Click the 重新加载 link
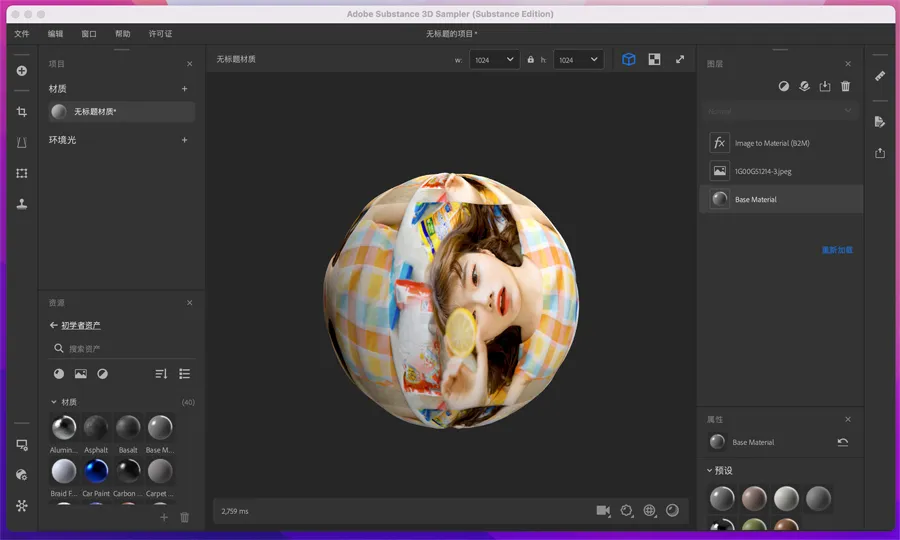The width and height of the screenshot is (900, 540). click(x=837, y=250)
